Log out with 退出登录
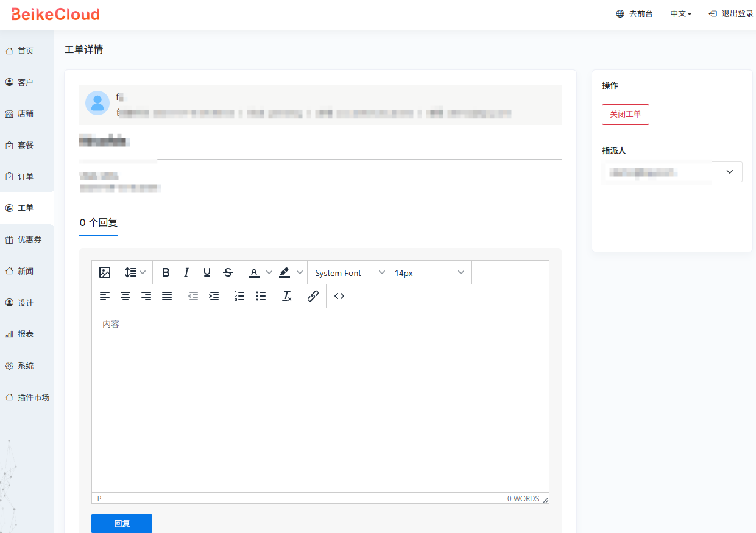The height and width of the screenshot is (533, 756). coord(731,13)
